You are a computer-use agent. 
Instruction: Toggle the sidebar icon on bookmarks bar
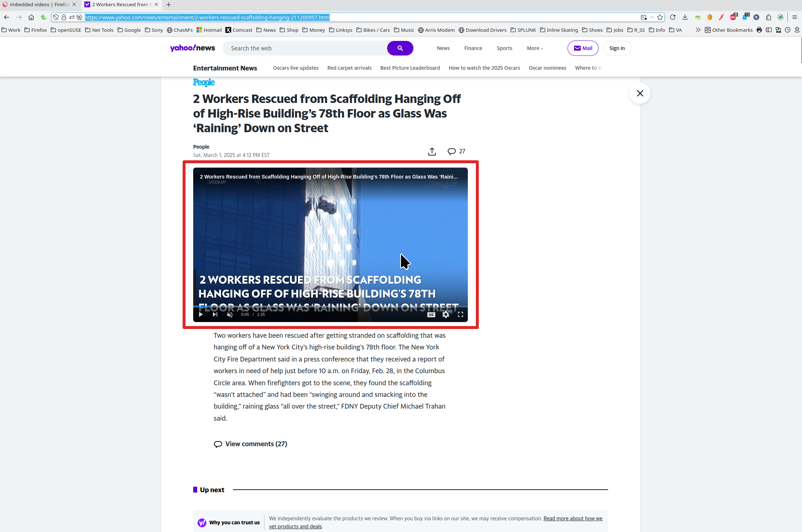(x=769, y=30)
